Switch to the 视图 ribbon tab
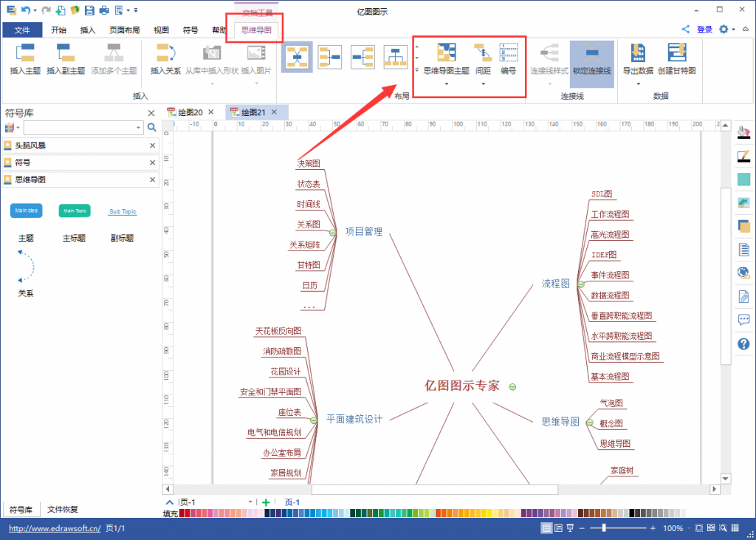Screen dimensions: 756x540 [x=162, y=30]
